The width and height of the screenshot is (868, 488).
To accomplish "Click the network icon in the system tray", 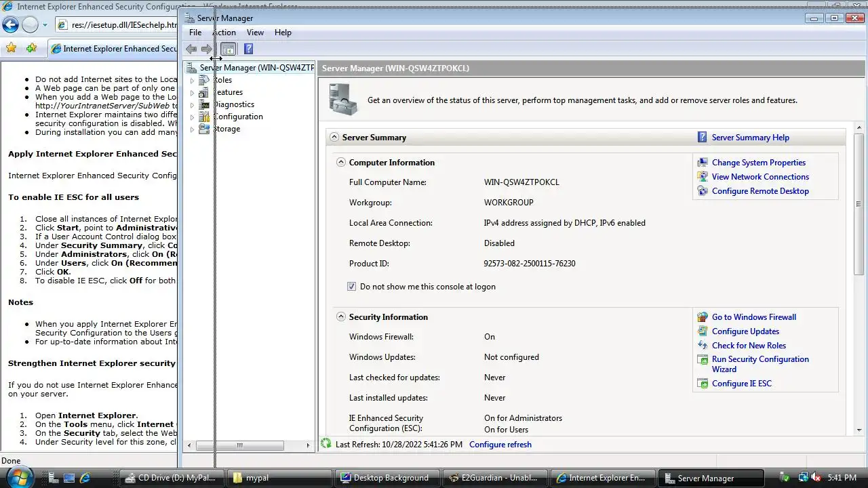I will [802, 478].
